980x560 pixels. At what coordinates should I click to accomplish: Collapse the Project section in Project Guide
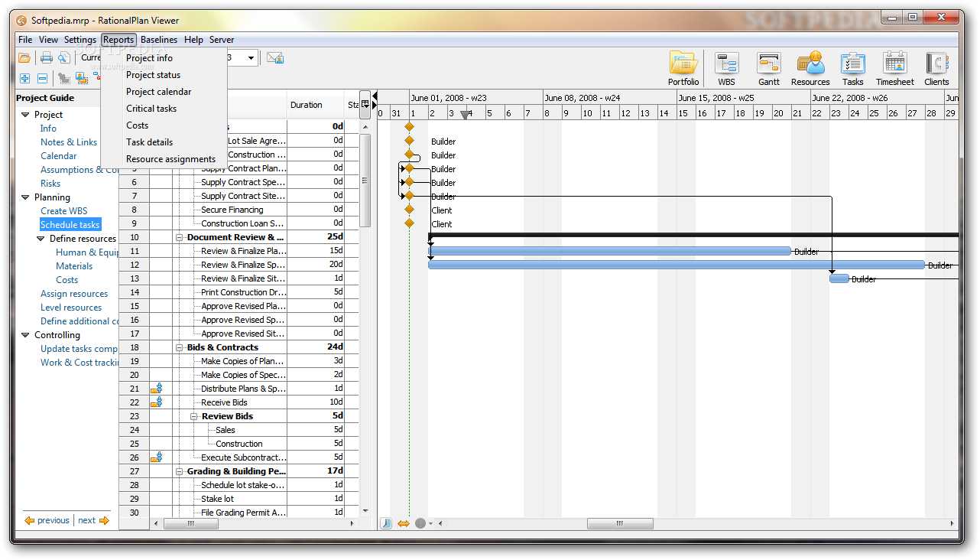tap(25, 115)
